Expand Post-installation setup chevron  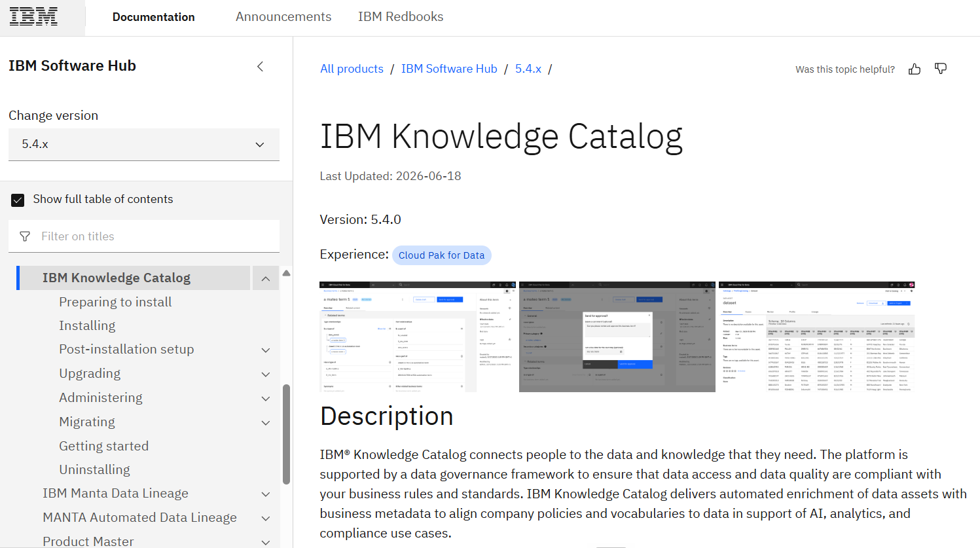[x=266, y=350]
